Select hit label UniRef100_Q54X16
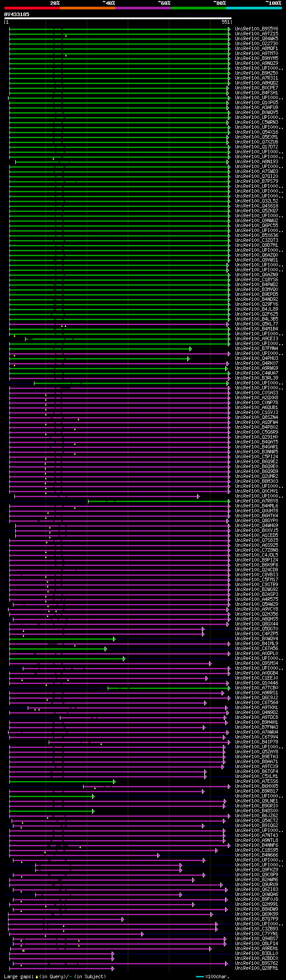286x980 pixels. pos(257,132)
